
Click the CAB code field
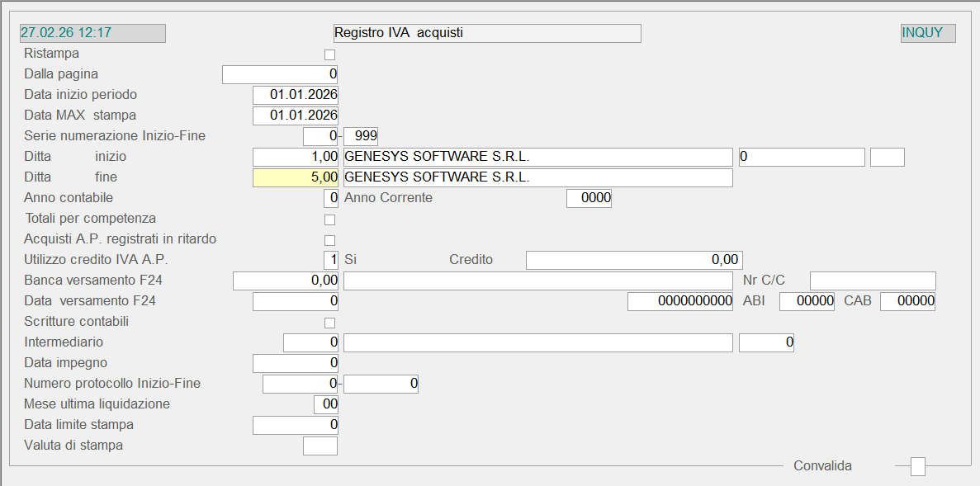click(907, 301)
